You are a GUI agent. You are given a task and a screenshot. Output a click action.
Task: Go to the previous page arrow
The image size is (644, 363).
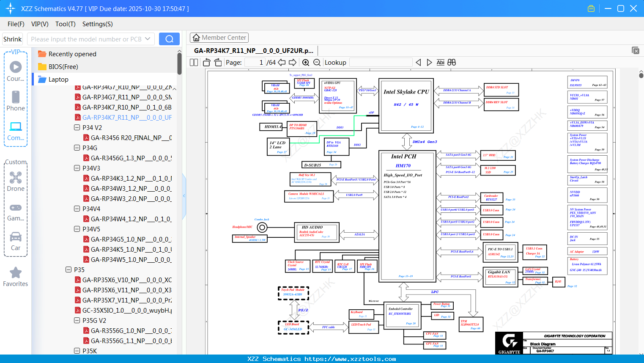(282, 62)
